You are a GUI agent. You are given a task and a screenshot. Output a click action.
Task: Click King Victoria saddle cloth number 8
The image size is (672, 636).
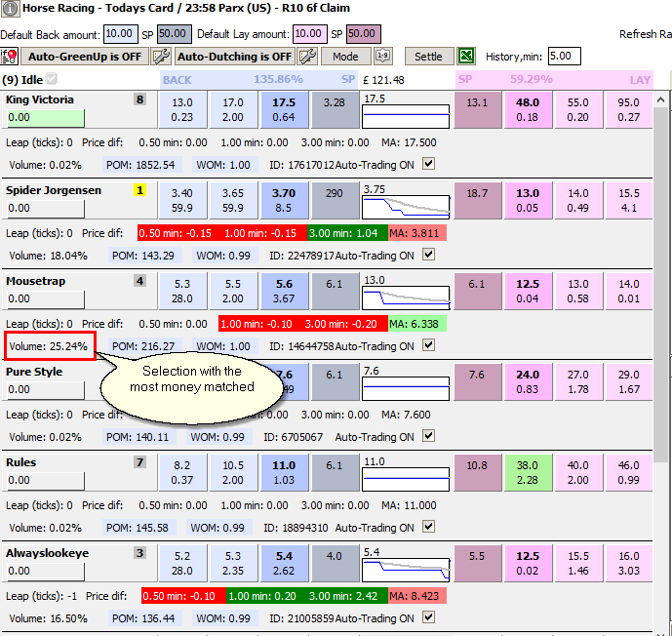click(x=139, y=99)
